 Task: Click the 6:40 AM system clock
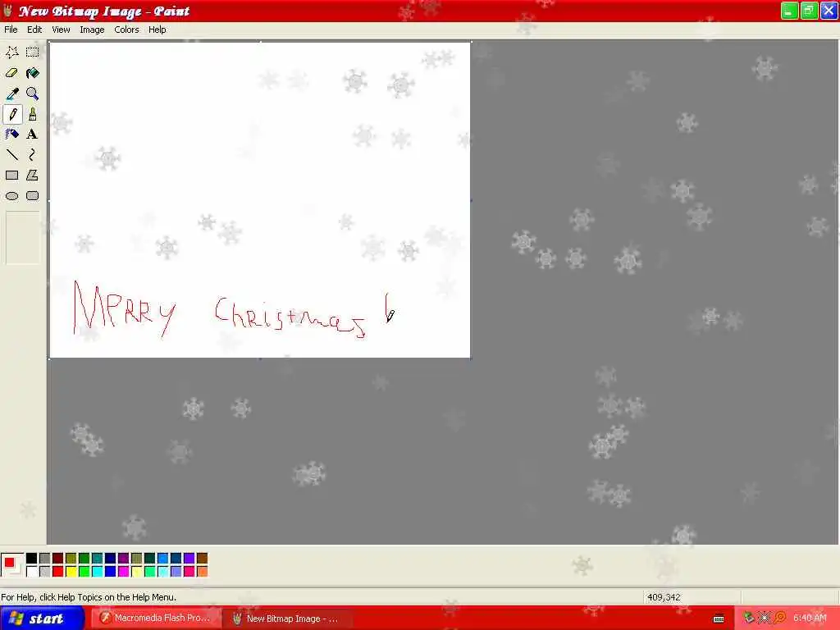click(810, 619)
